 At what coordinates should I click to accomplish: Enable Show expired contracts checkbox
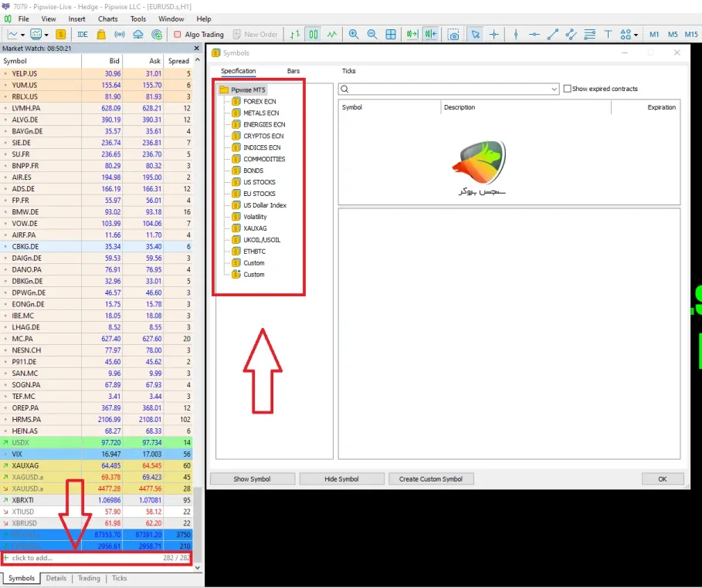pyautogui.click(x=568, y=89)
